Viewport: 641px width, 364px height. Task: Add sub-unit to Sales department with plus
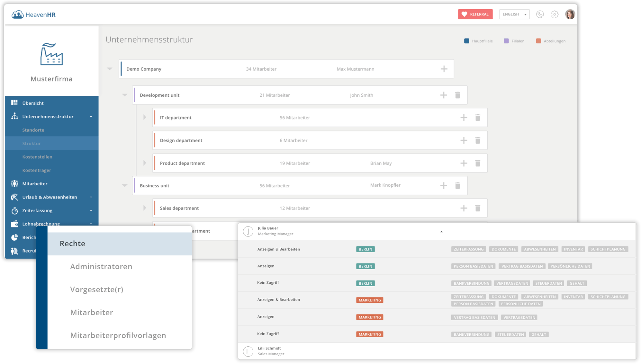pos(464,208)
